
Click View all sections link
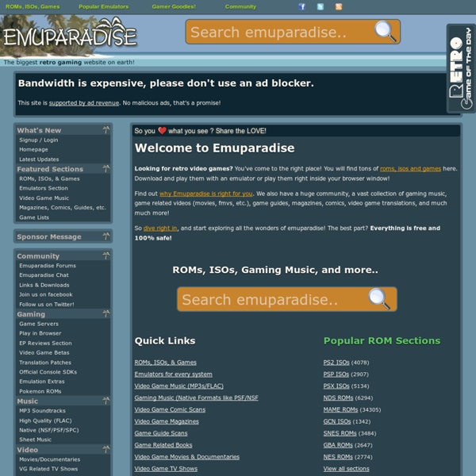tap(346, 469)
